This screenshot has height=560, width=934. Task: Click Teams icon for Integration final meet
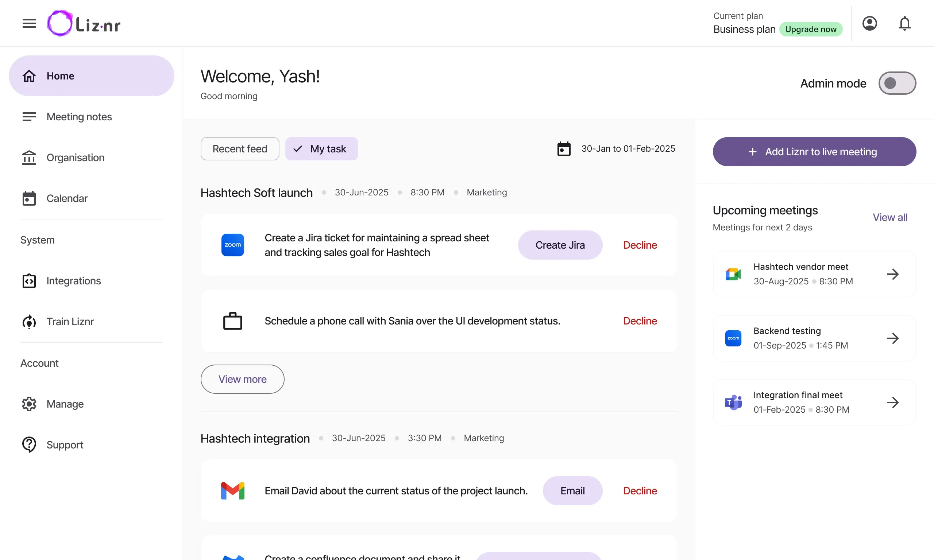733,402
